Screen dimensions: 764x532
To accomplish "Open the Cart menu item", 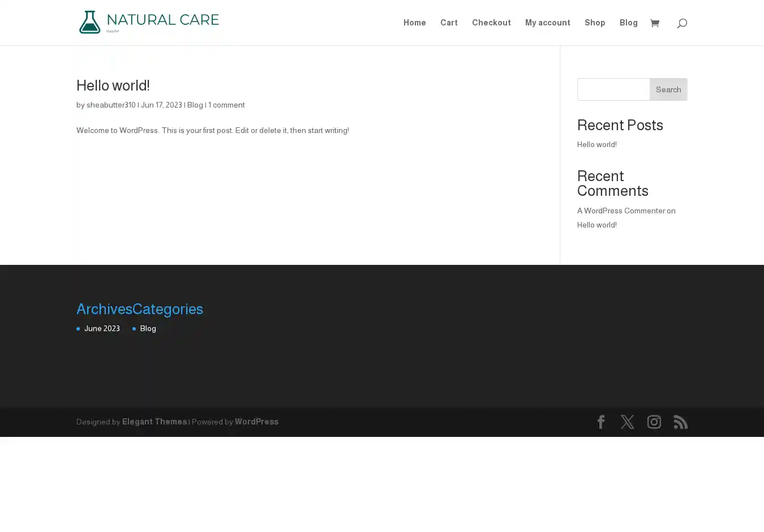I will pyautogui.click(x=449, y=23).
